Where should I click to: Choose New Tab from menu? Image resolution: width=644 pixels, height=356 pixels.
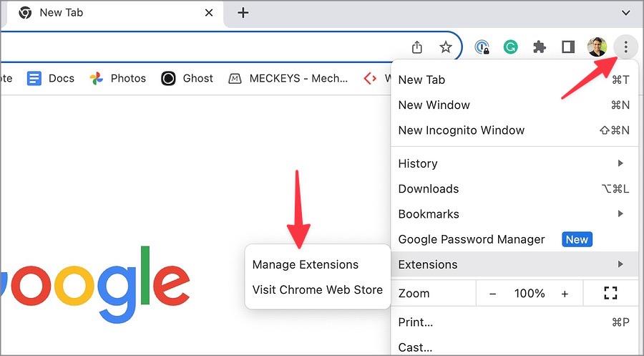click(x=514, y=80)
